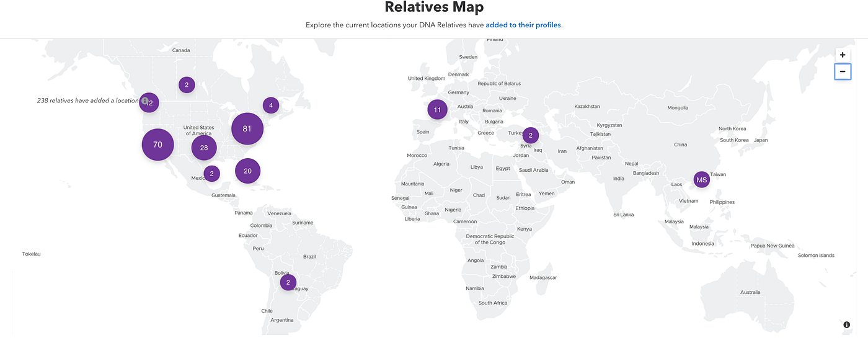Screen dimensions: 868x343
Task: Click the Tokelau map label
Action: point(31,254)
